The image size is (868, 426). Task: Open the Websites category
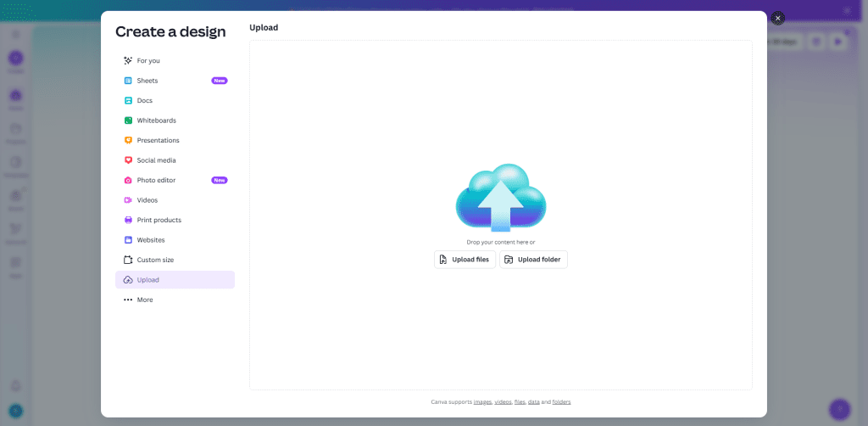point(175,240)
